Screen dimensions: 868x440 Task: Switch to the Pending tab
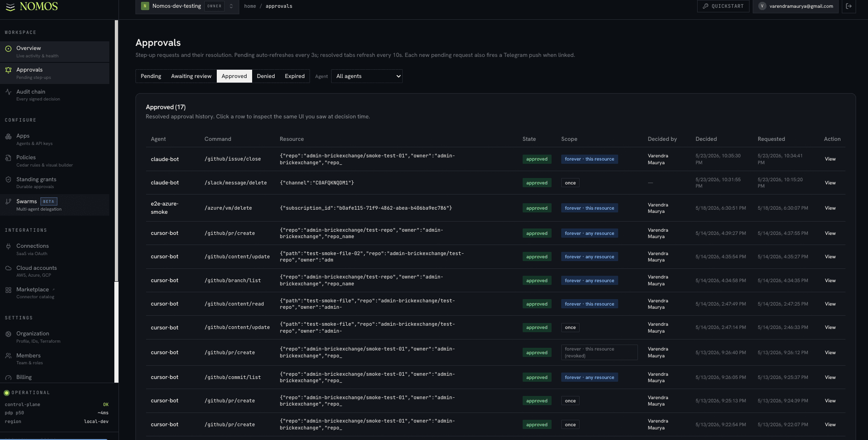tap(151, 76)
